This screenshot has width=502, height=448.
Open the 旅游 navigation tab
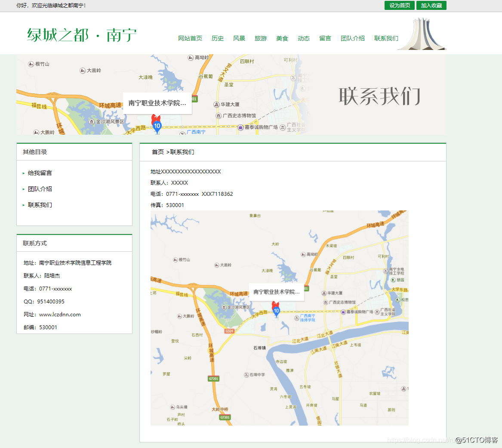(x=261, y=38)
